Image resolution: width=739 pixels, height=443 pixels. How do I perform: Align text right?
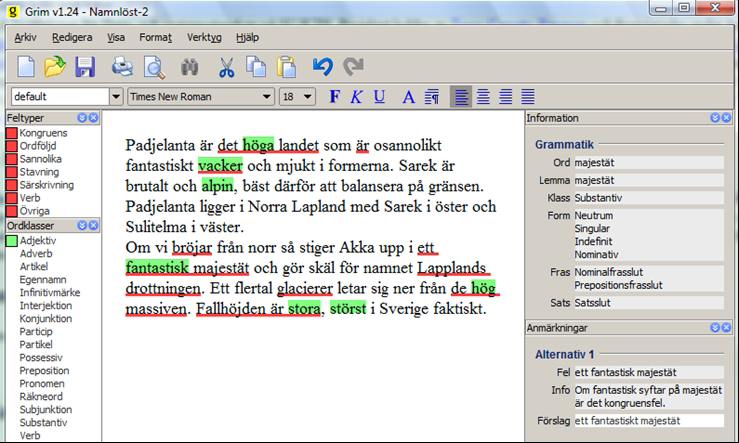(506, 97)
